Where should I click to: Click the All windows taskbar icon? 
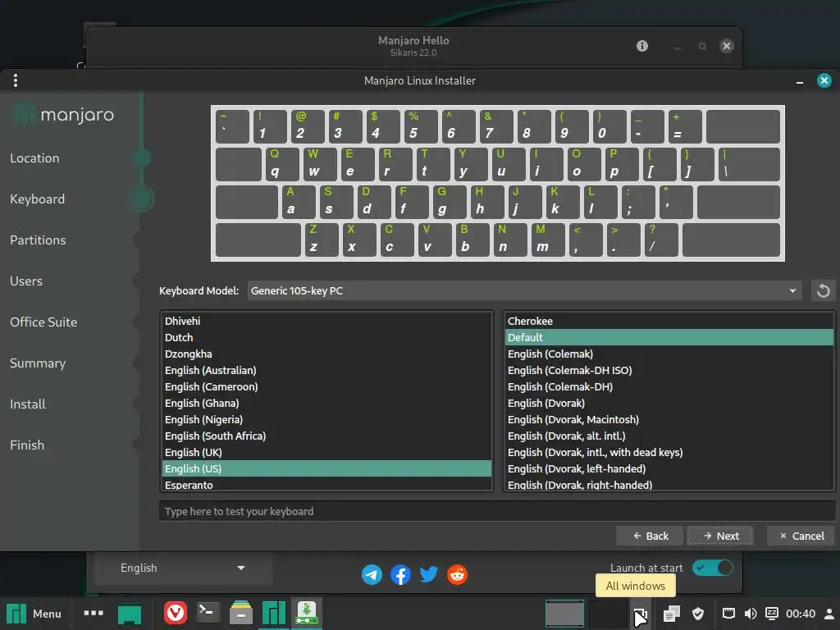point(640,614)
